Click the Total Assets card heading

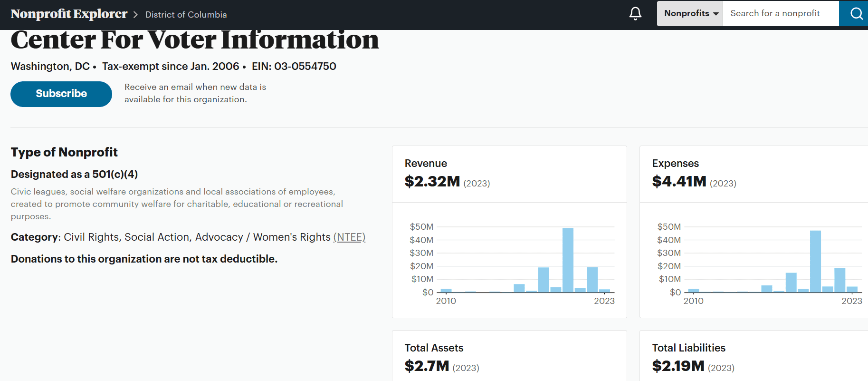[434, 348]
